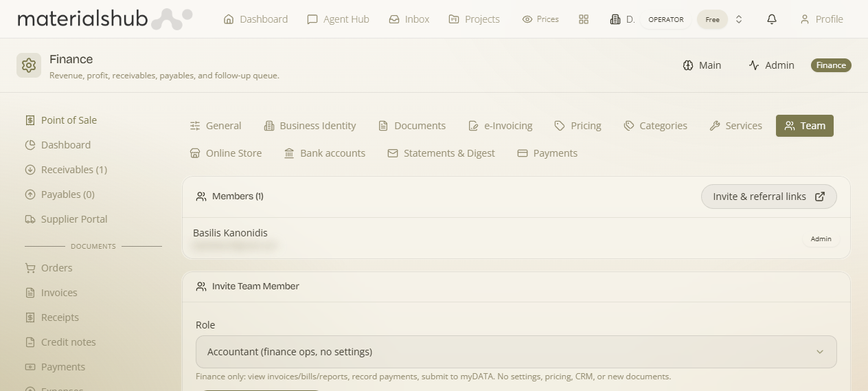Viewport: 868px width, 391px height.
Task: Click the Finance gear icon beside the title
Action: click(x=29, y=65)
